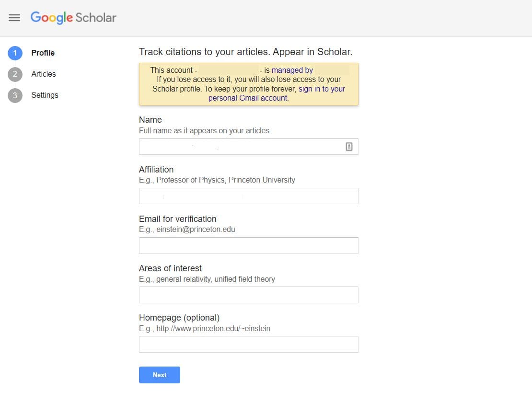Click the step 2 Articles circle icon
The image size is (532, 403).
pos(15,74)
